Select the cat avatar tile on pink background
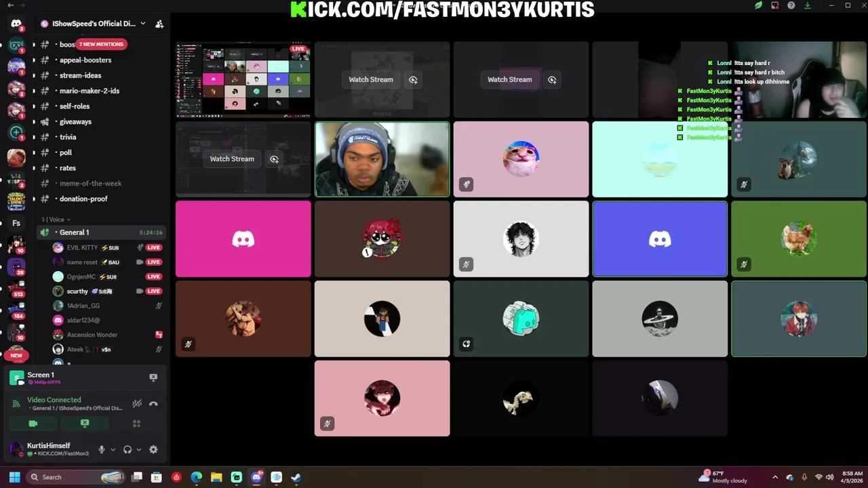The width and height of the screenshot is (868, 488). click(521, 159)
